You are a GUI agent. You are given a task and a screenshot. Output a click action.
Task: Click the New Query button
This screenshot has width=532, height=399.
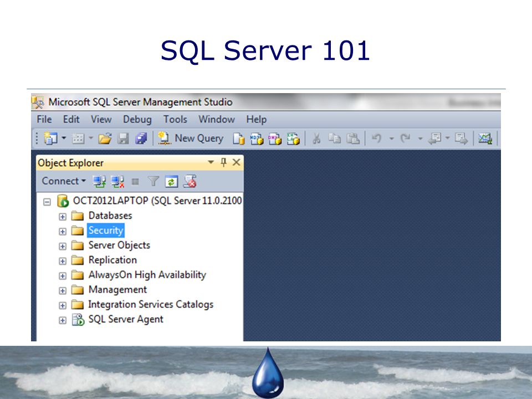point(190,138)
